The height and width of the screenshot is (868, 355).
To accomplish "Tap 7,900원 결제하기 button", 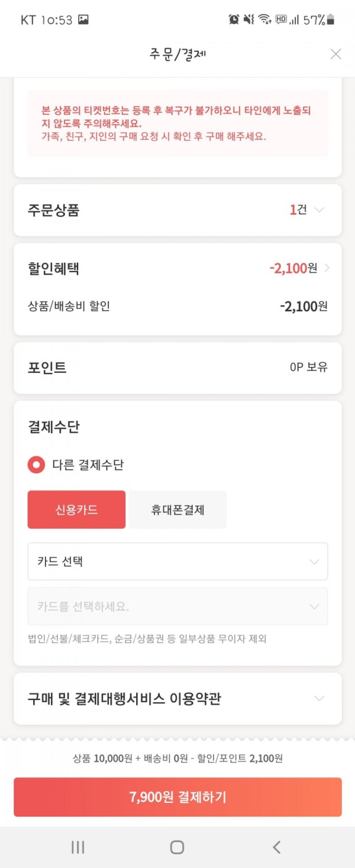I will (177, 797).
